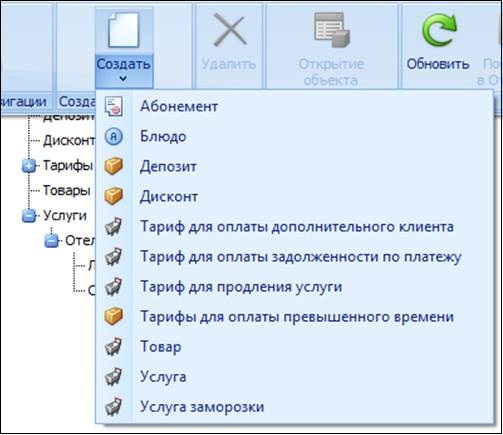Screen dimensions: 503x435
Task: Select Товары in the navigation tree
Action: (x=67, y=191)
